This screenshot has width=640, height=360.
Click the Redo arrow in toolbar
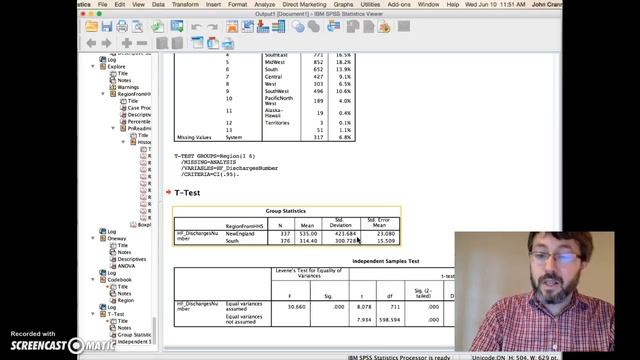click(x=212, y=27)
